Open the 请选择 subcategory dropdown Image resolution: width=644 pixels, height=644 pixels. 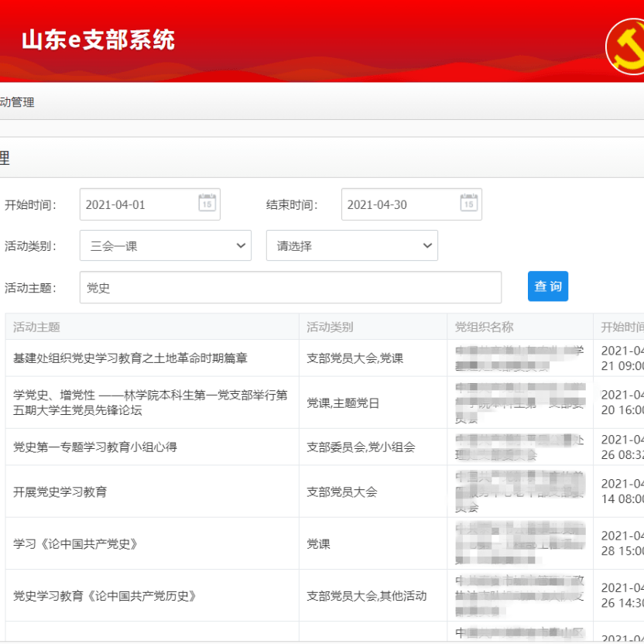coord(352,245)
